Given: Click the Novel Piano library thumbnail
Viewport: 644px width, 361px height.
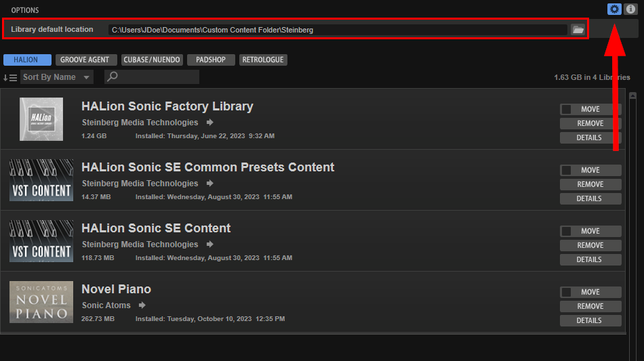Looking at the screenshot, I should (x=41, y=302).
